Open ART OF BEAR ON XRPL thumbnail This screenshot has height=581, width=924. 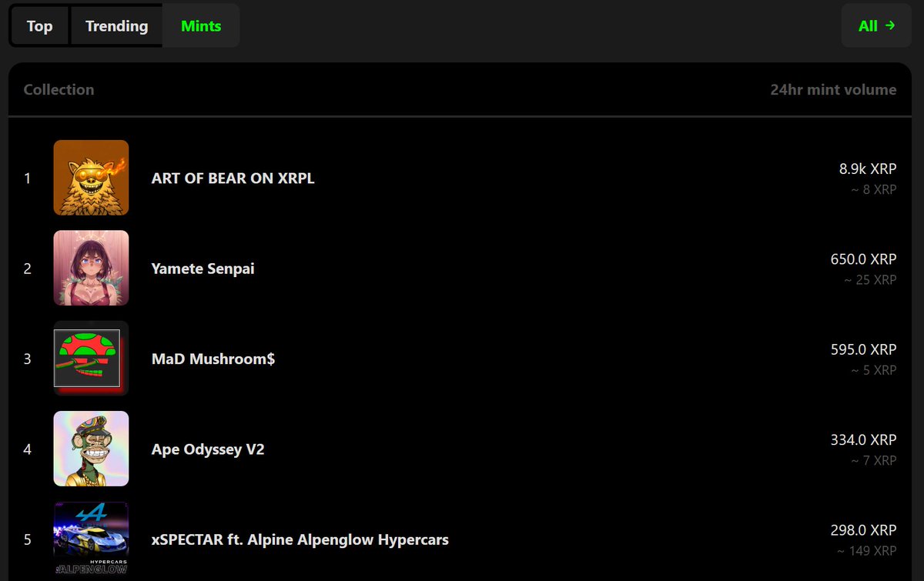point(91,178)
